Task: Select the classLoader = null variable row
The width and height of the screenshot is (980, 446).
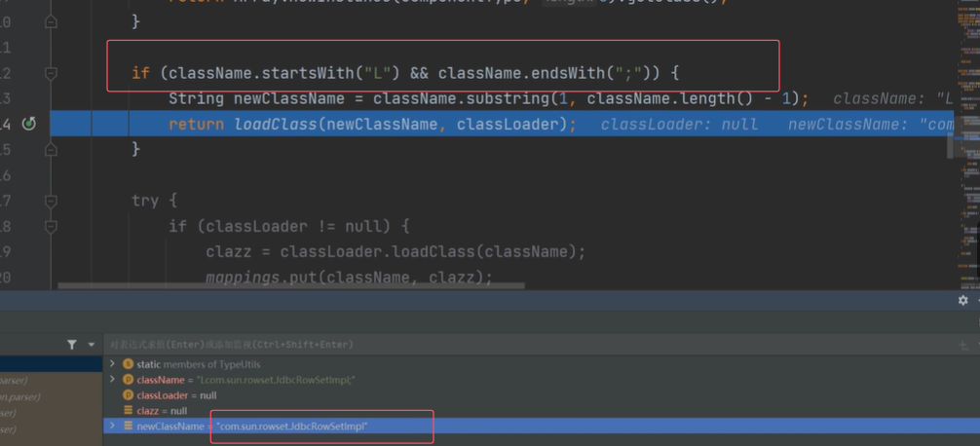Action: pyautogui.click(x=177, y=395)
